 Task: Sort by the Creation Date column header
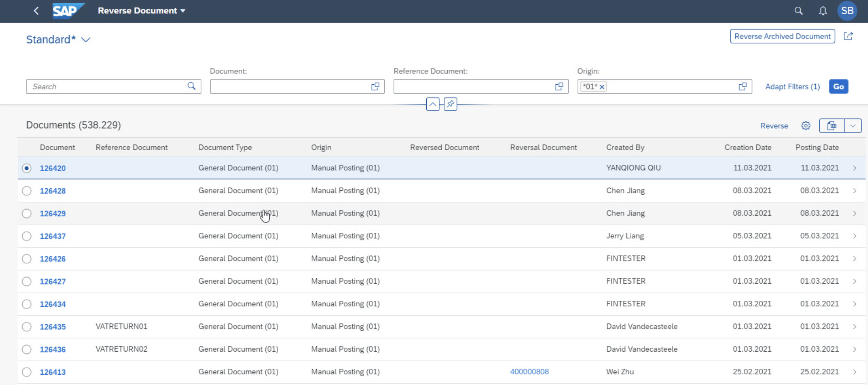[x=748, y=148]
